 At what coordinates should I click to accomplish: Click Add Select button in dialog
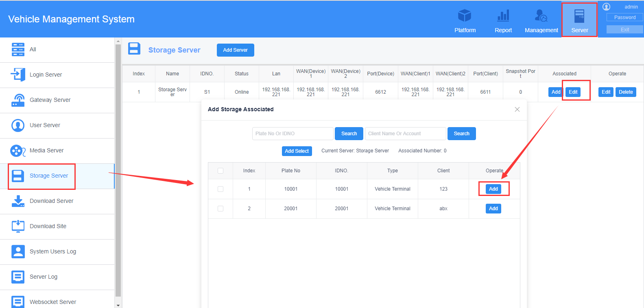297,151
